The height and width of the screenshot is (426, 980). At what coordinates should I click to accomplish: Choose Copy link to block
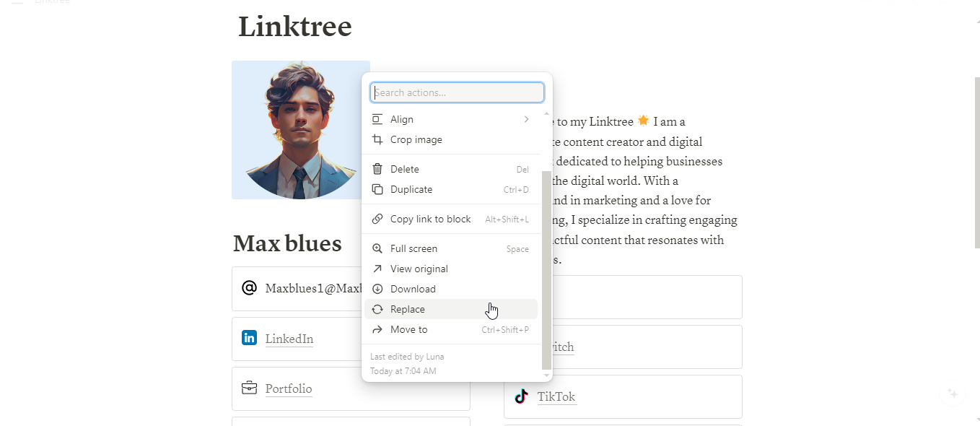click(451, 219)
